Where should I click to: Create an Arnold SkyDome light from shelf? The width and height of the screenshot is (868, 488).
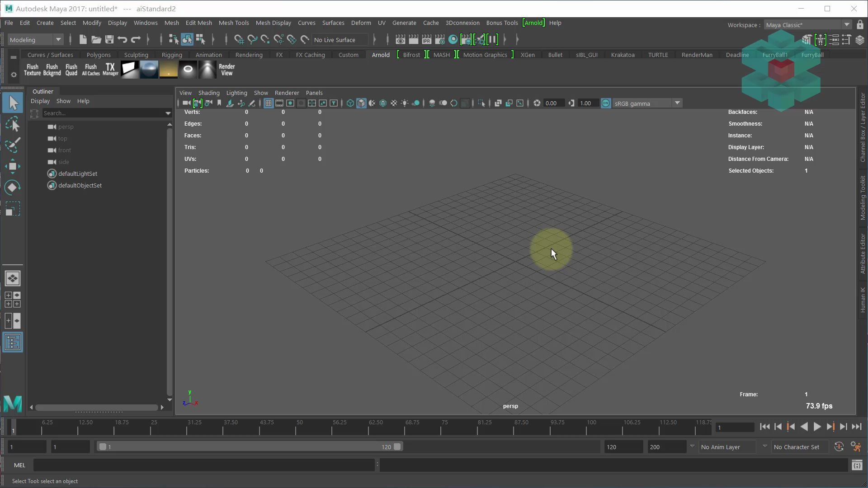(x=149, y=70)
